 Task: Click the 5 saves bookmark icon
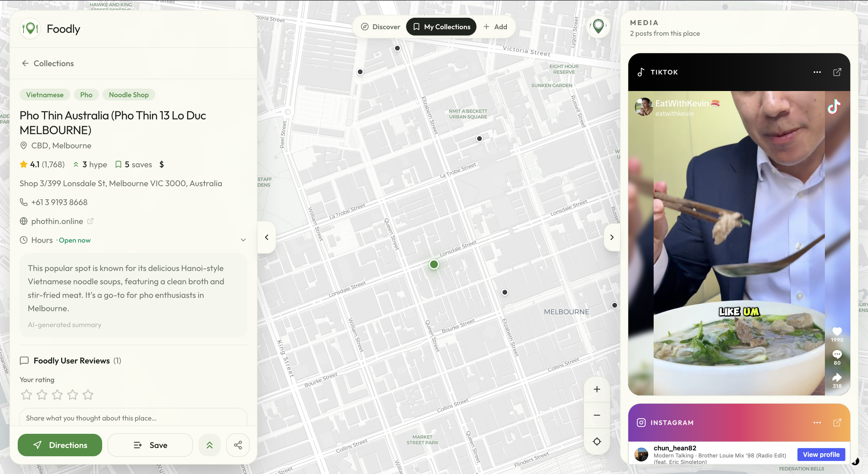pyautogui.click(x=118, y=164)
